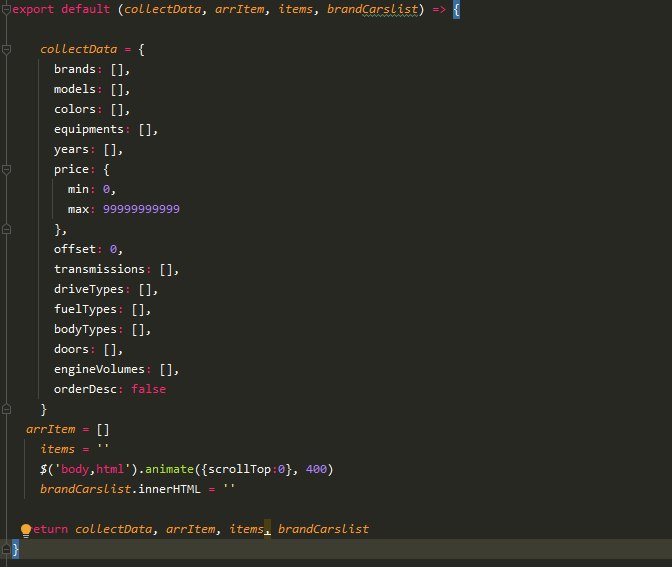Place cursor on colors property
Screen dimensions: 672x567
75,109
